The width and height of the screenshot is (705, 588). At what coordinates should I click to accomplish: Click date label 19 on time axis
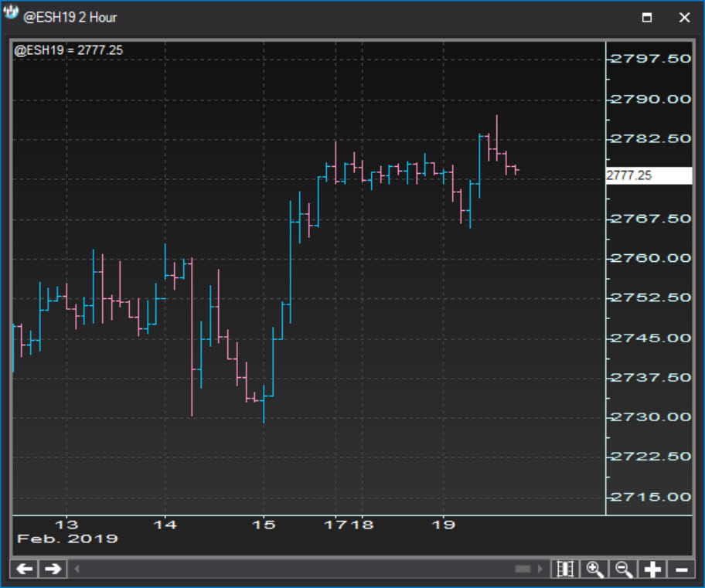[x=443, y=525]
